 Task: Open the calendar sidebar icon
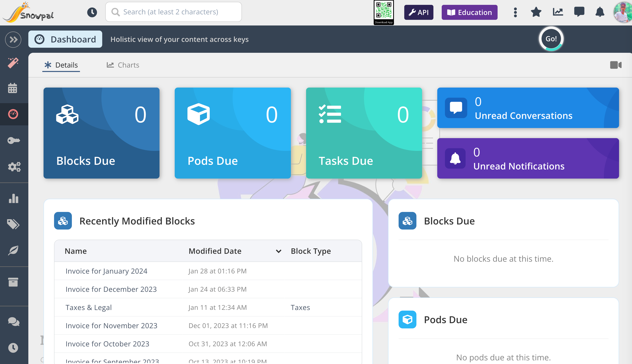click(13, 88)
